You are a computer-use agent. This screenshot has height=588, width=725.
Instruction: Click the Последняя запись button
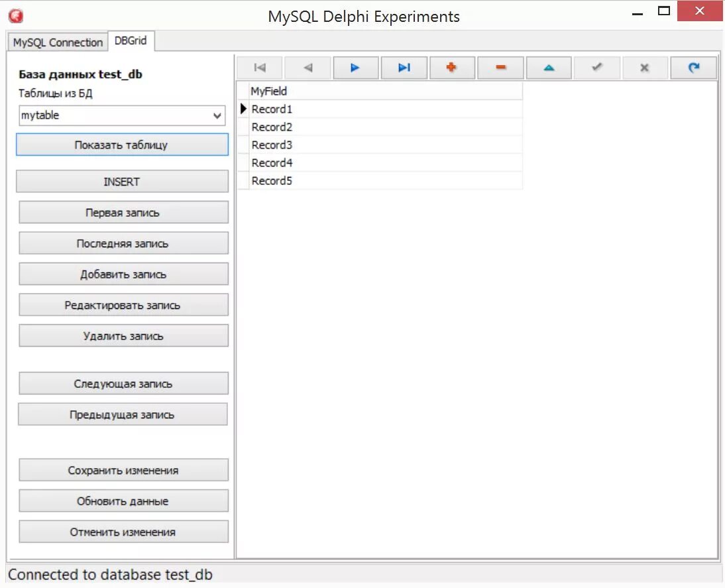pyautogui.click(x=123, y=243)
